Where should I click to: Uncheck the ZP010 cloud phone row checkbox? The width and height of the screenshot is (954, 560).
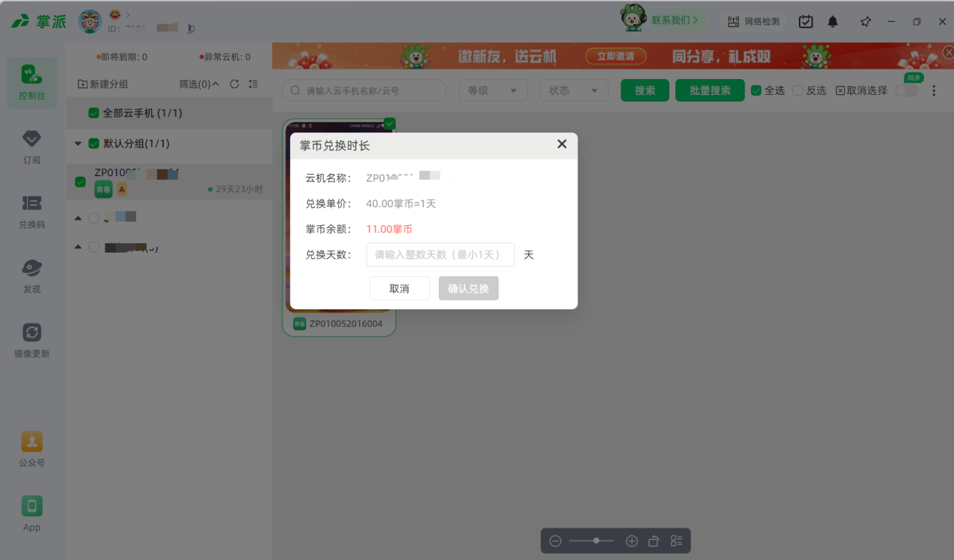pyautogui.click(x=81, y=181)
